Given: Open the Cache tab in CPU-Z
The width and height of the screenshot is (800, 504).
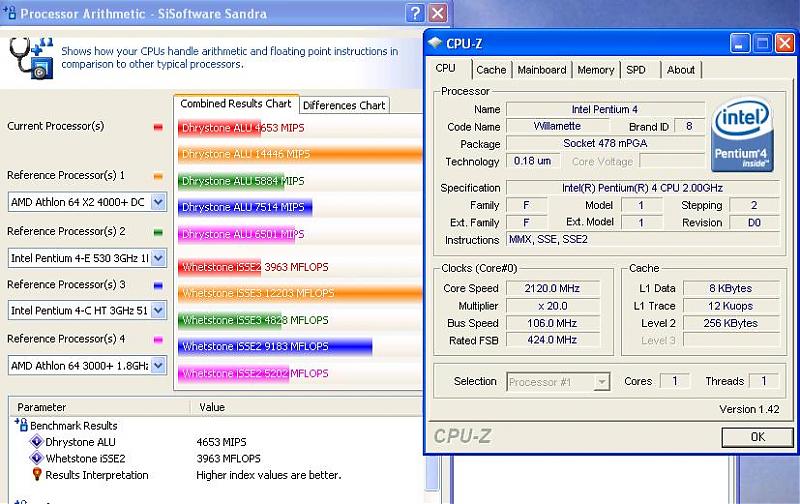Looking at the screenshot, I should click(491, 70).
